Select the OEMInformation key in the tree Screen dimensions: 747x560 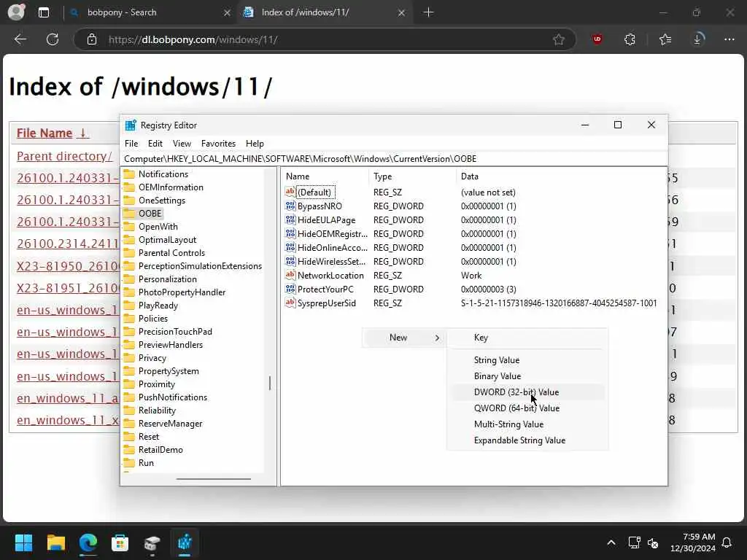click(171, 187)
